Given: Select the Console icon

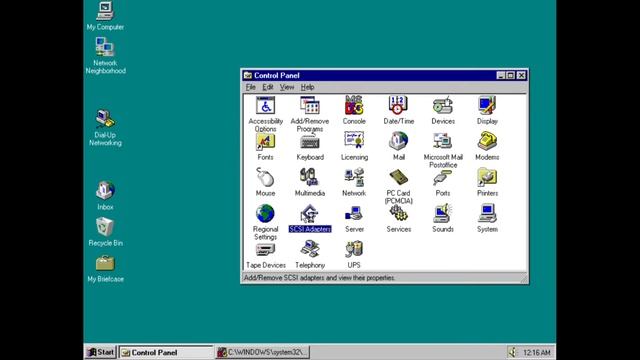Looking at the screenshot, I should click(354, 105).
